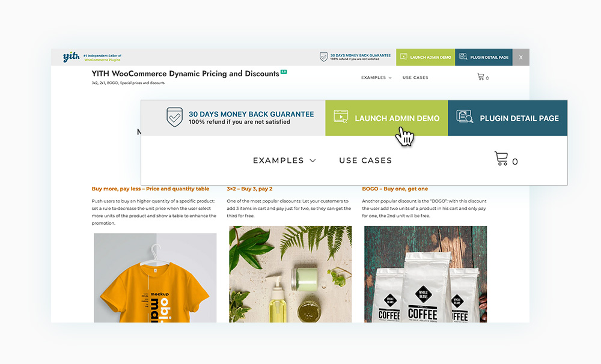Open the small Use Cases menu item
601x364 pixels.
point(415,77)
